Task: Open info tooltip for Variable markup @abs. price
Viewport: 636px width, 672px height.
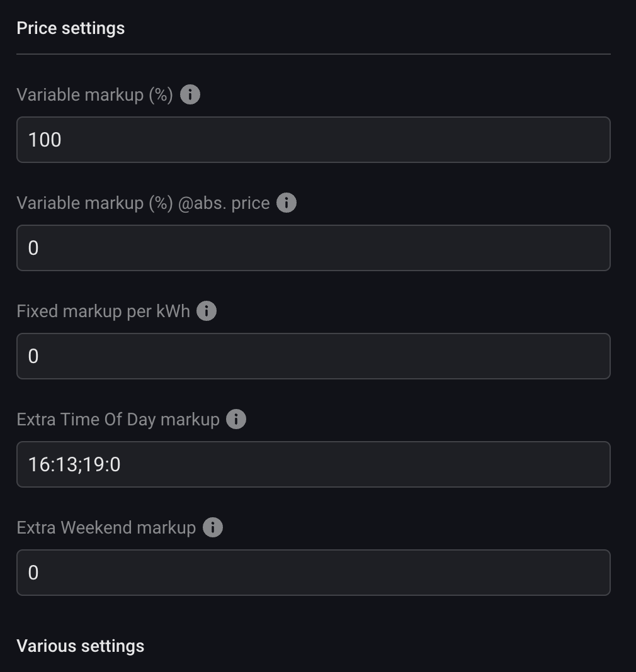Action: 287,203
